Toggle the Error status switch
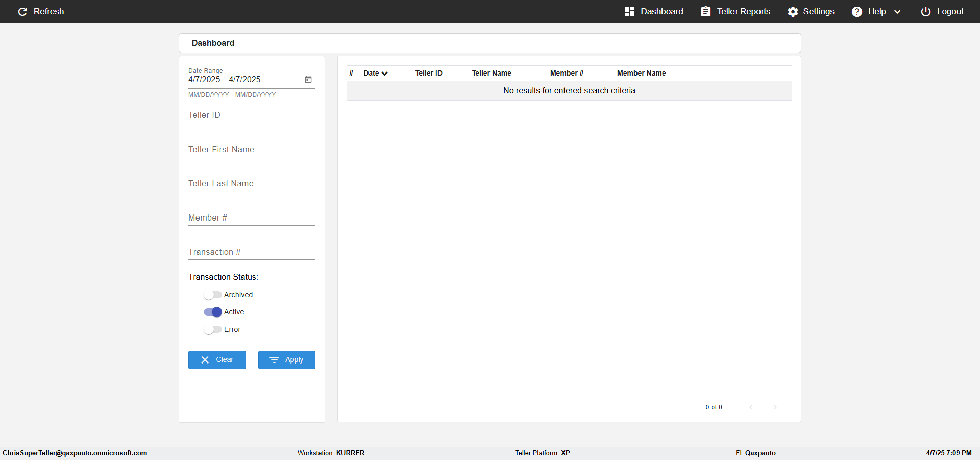 [x=212, y=330]
